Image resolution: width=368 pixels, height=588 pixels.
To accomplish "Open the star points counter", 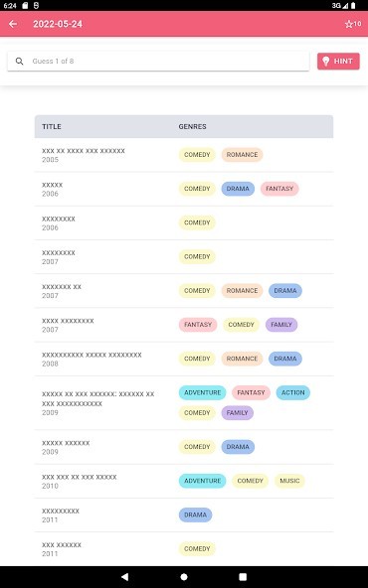I will (x=353, y=24).
